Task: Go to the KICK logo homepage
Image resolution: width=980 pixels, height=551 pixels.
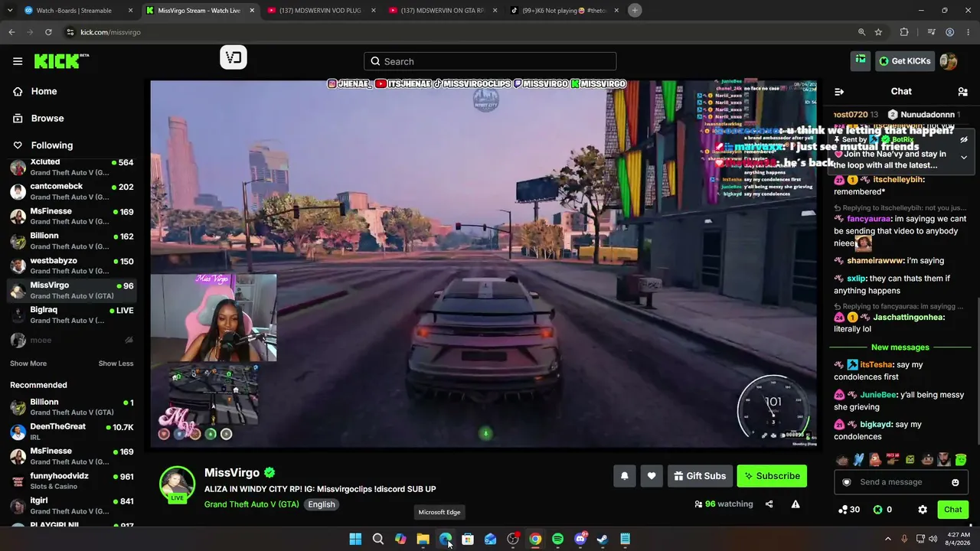Action: (x=61, y=61)
